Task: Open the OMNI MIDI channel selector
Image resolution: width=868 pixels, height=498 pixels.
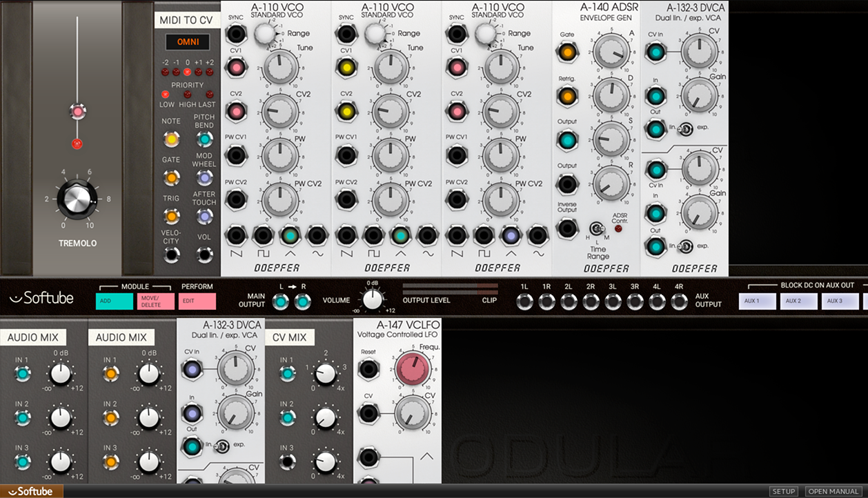Action: (x=188, y=42)
